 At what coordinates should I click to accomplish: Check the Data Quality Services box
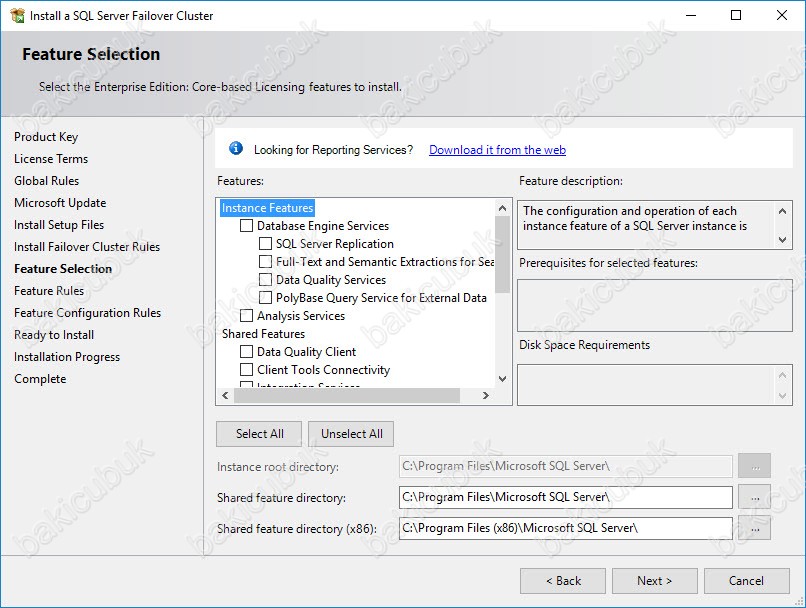coord(265,280)
